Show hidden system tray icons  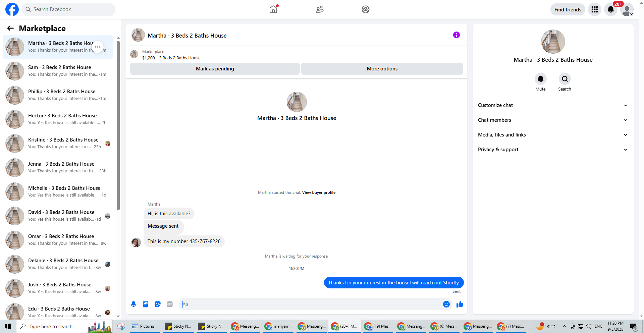pos(565,326)
